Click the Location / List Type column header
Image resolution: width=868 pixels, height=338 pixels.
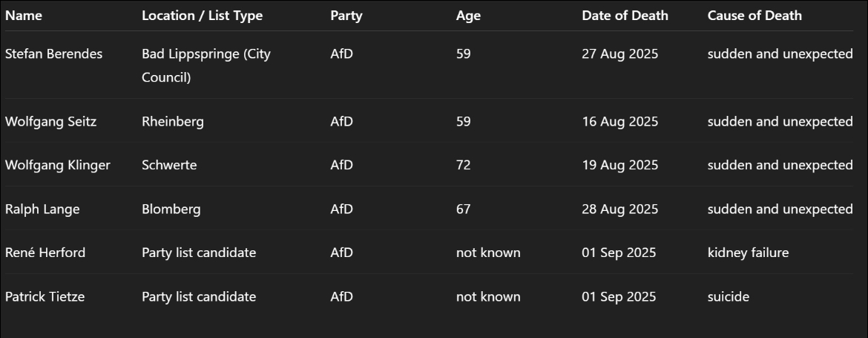(x=202, y=16)
